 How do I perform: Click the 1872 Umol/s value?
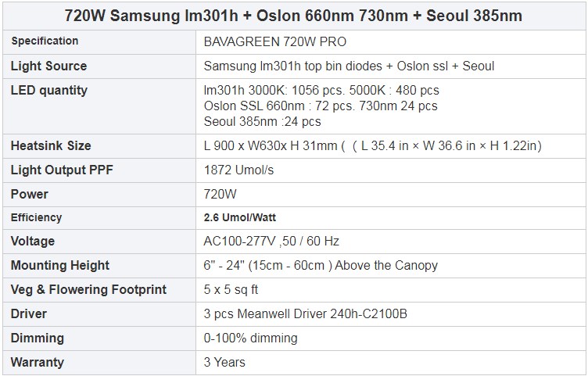coord(238,170)
